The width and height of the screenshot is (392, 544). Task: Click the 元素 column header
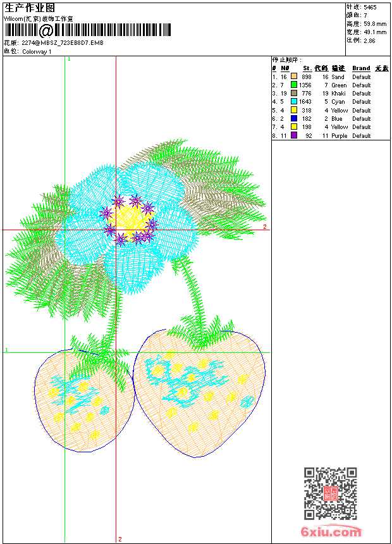[x=382, y=68]
